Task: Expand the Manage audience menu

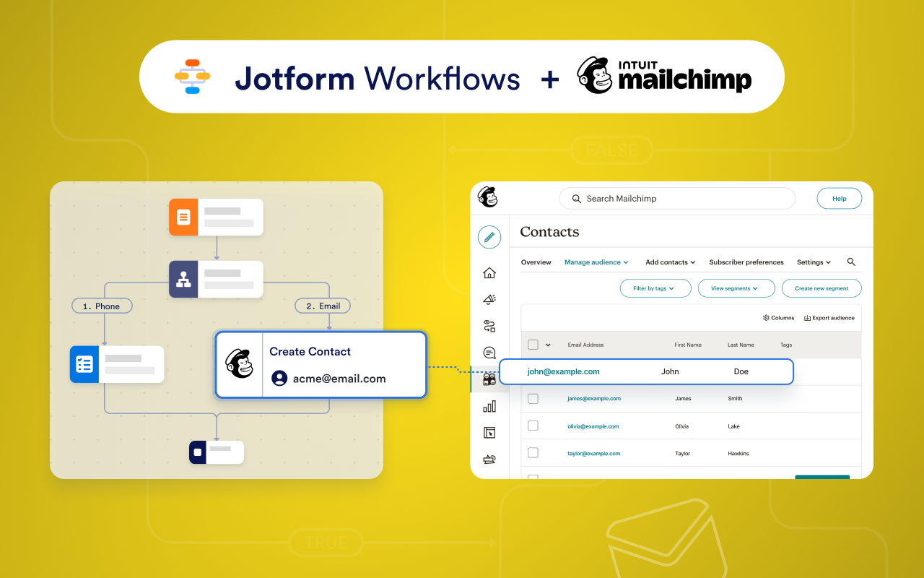Action: [596, 262]
